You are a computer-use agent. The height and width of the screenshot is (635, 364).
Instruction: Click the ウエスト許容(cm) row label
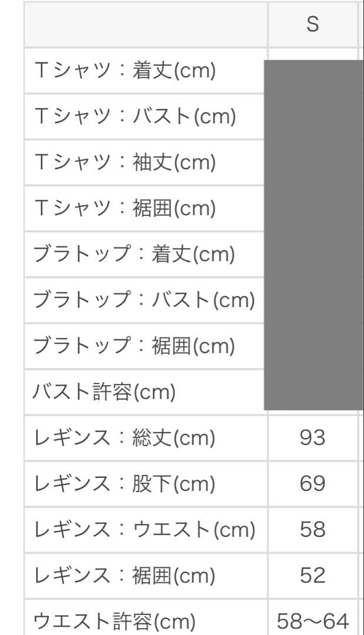click(x=114, y=621)
